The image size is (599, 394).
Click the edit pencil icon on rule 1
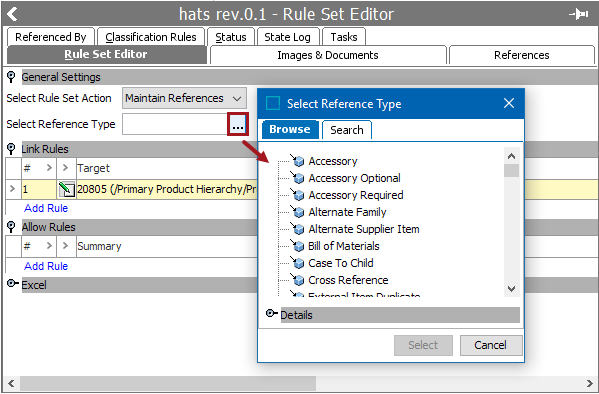[x=67, y=189]
